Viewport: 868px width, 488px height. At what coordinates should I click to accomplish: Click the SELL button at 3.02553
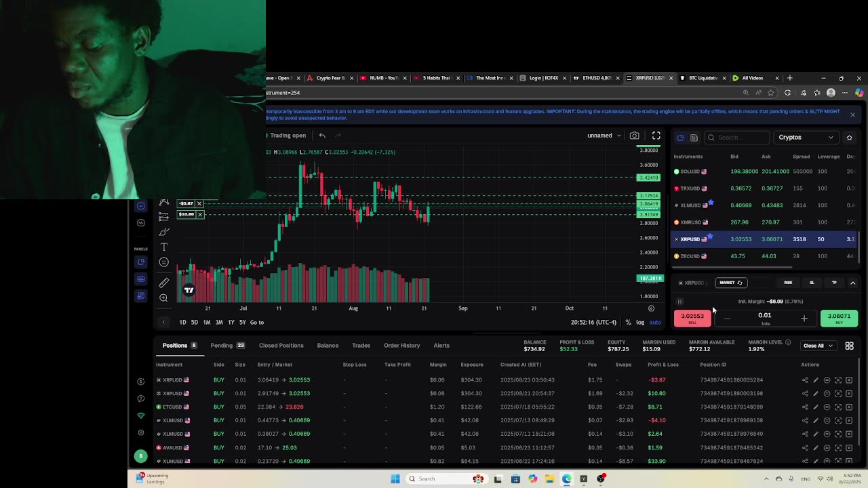pos(692,318)
